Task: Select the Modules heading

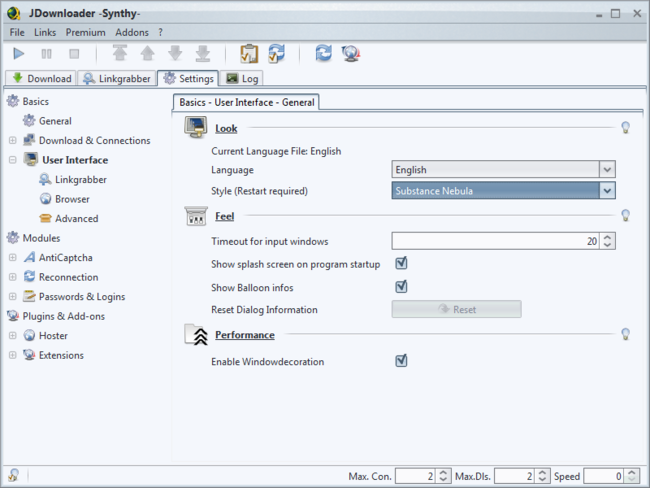Action: click(34, 238)
